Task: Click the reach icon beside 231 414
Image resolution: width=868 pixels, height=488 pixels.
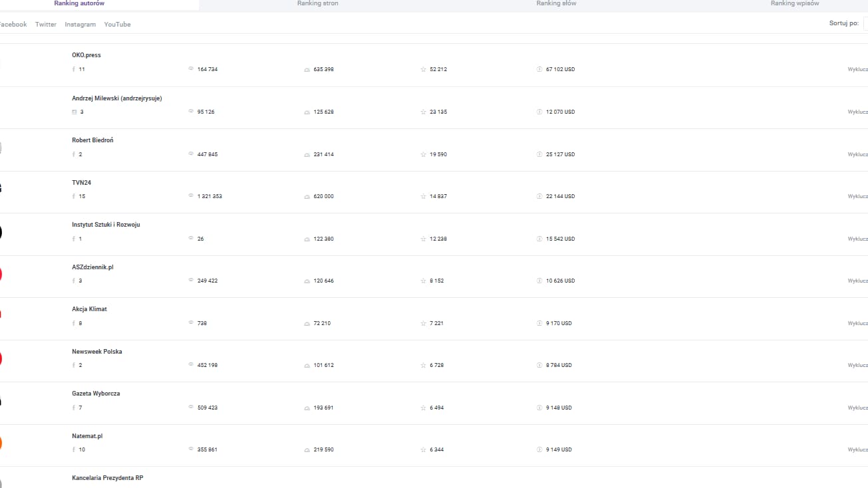Action: point(307,154)
